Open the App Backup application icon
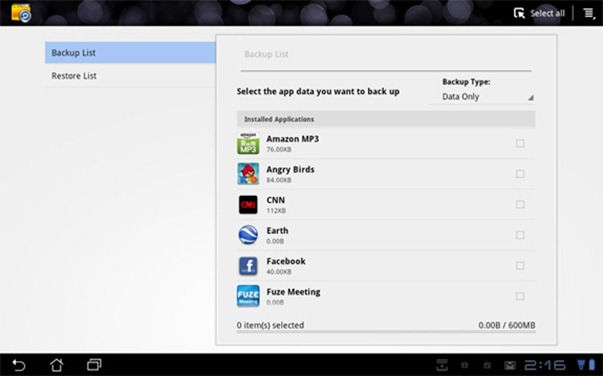Image resolution: width=603 pixels, height=376 pixels. (21, 13)
